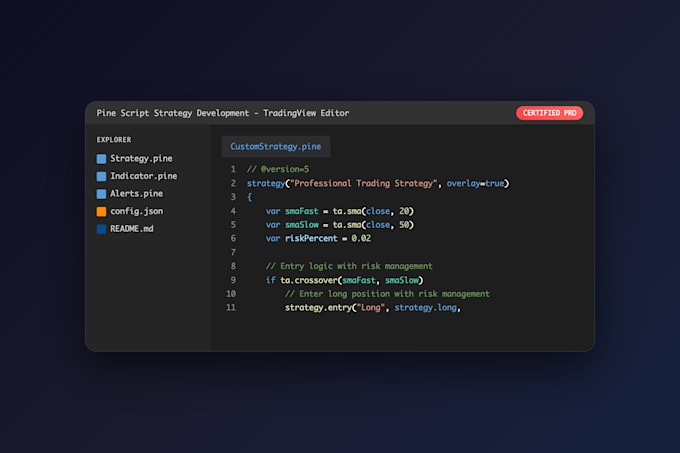Click line number 9 in the gutter
The image size is (680, 453).
233,280
